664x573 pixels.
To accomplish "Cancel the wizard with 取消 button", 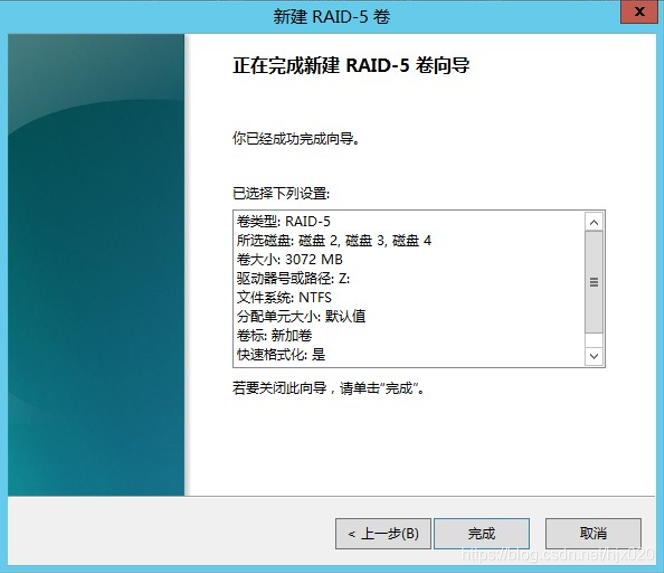I will [x=593, y=533].
